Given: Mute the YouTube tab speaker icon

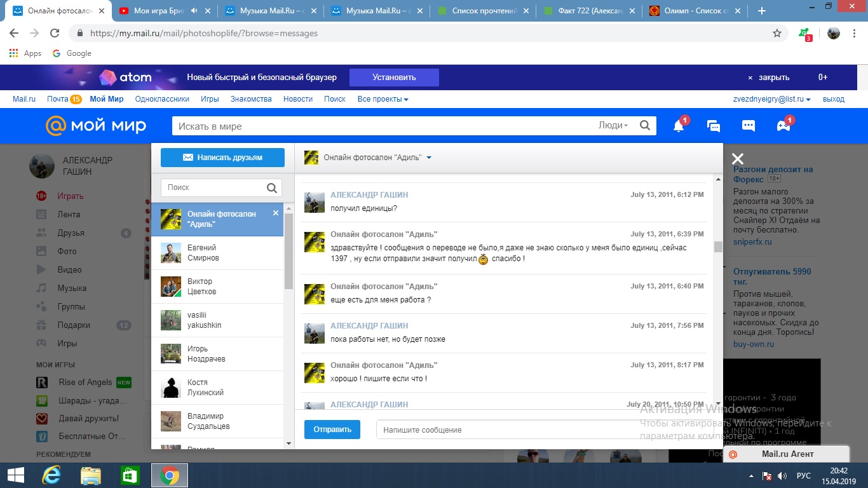Looking at the screenshot, I should click(193, 11).
